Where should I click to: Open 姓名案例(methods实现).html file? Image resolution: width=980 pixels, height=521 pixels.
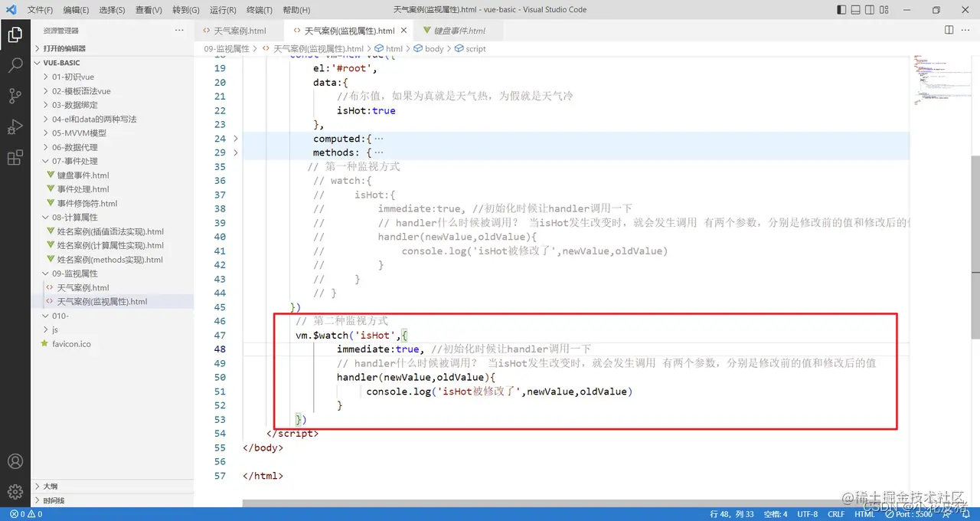[112, 260]
